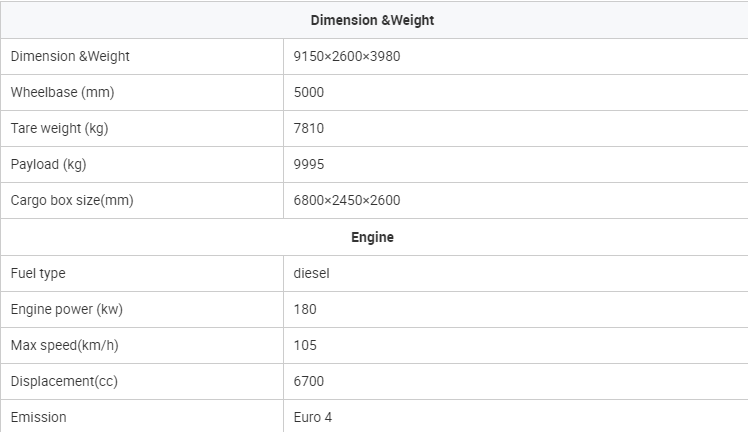Click the Engine power (kw) label
The width and height of the screenshot is (748, 432).
click(x=67, y=309)
